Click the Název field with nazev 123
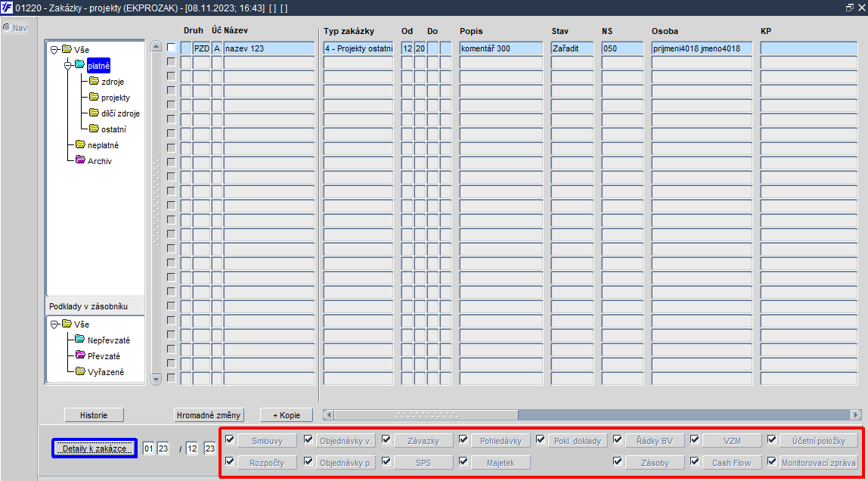The image size is (868, 481). 268,48
